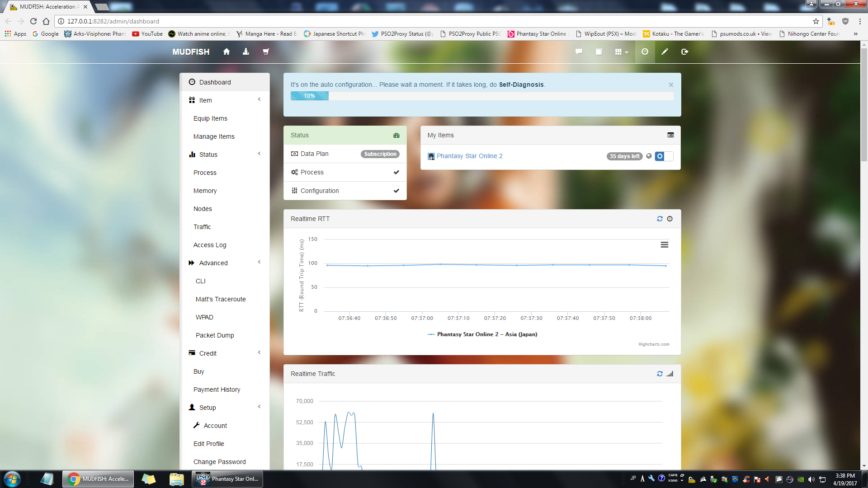Screen dimensions: 868x488
Task: Open the shopping cart icon
Action: point(266,52)
